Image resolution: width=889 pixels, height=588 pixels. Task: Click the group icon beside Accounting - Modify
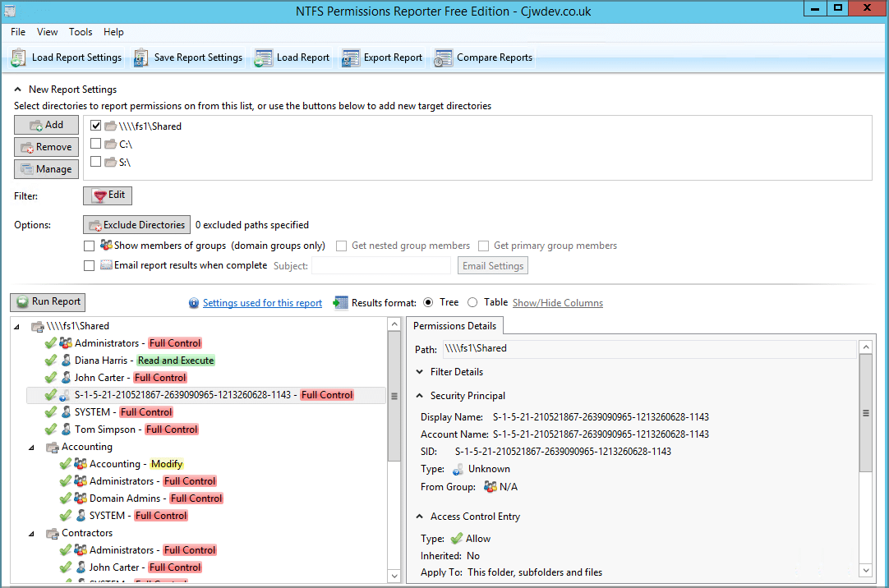[81, 463]
